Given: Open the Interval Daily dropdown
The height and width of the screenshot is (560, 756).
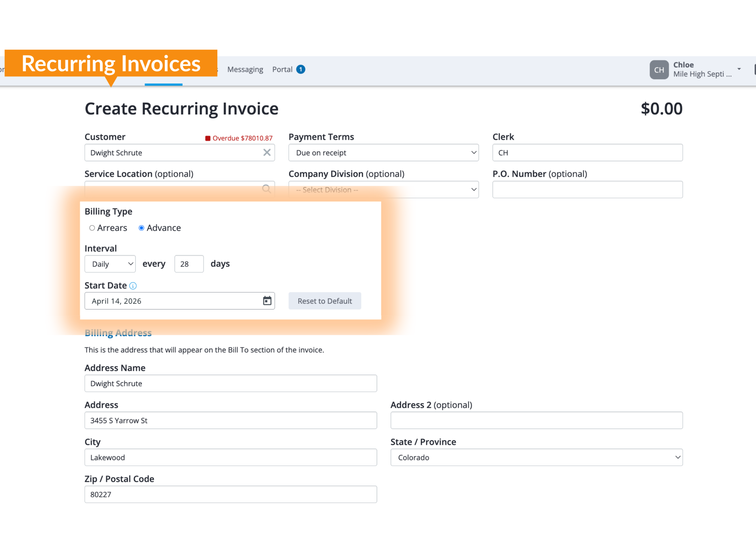Looking at the screenshot, I should [x=110, y=264].
